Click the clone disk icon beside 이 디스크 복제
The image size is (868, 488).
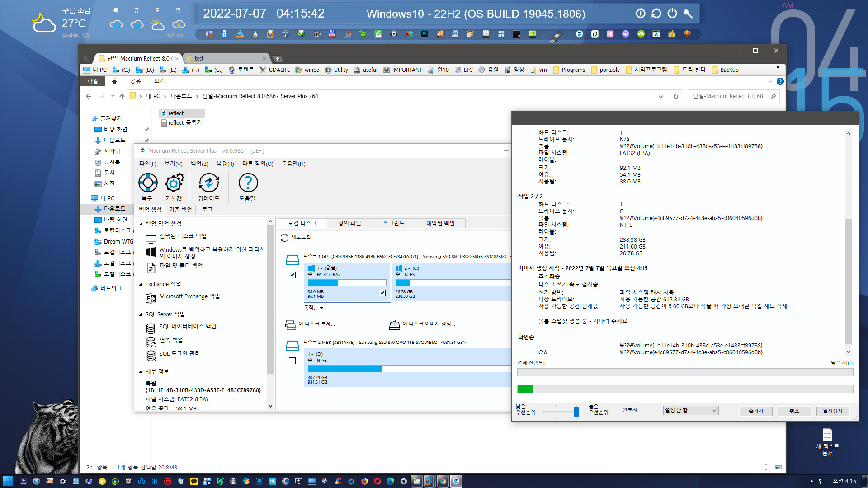click(290, 324)
